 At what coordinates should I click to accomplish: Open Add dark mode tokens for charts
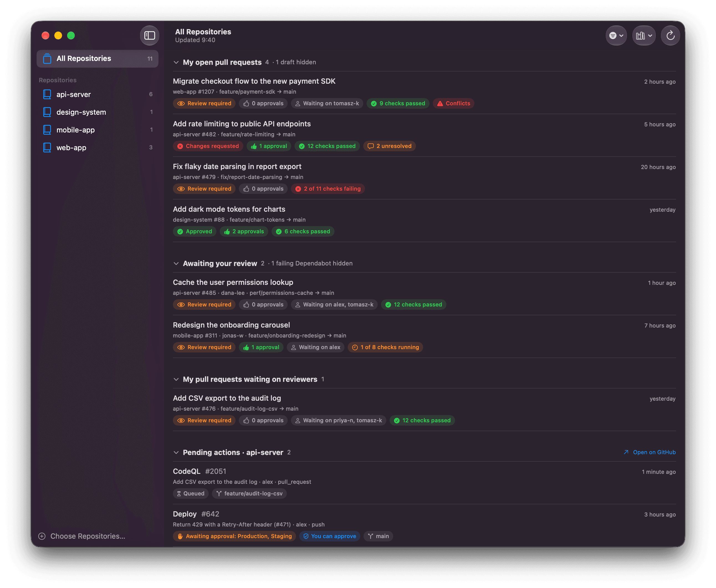tap(229, 209)
